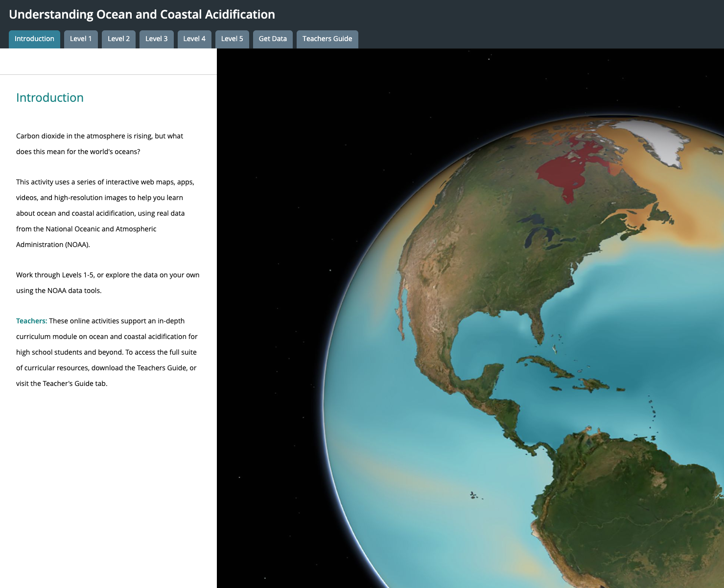The width and height of the screenshot is (724, 588).
Task: Open the Get Data tab
Action: pyautogui.click(x=273, y=39)
